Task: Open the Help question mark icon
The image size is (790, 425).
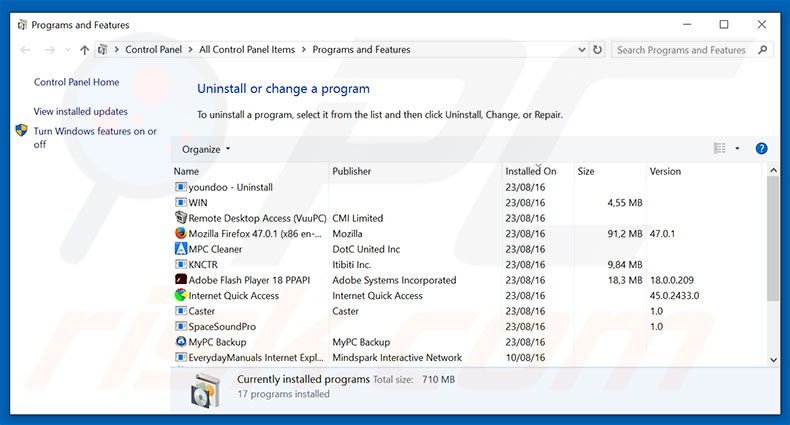Action: click(x=761, y=149)
